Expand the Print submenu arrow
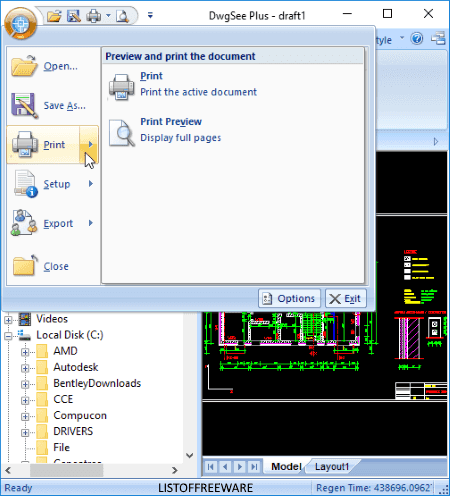Screen dimensions: 450x496 (89, 145)
